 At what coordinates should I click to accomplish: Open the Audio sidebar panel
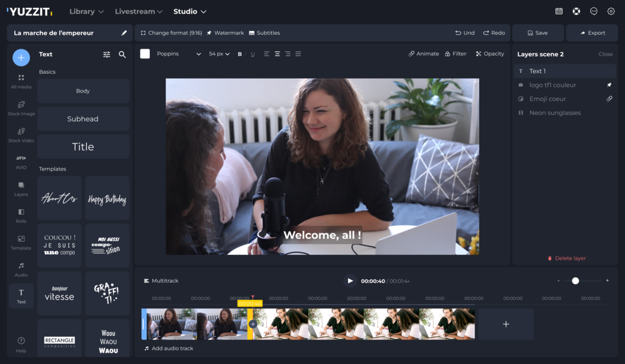coord(21,269)
